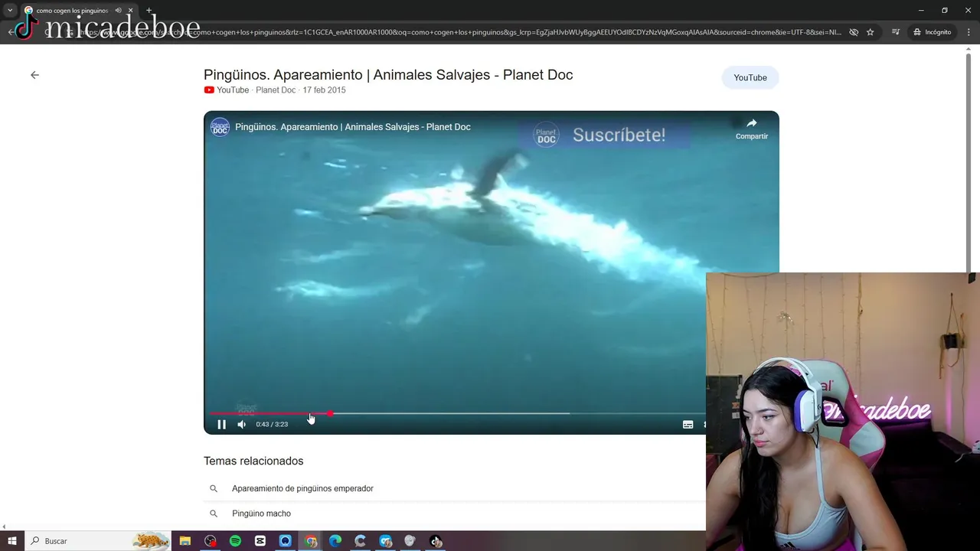Screen dimensions: 980x551
Task: Click the Compartir share icon
Action: click(x=752, y=129)
